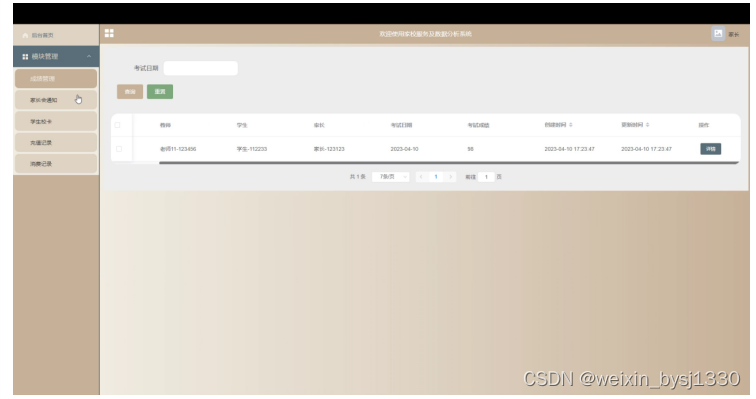Go to 后台首页 in sidebar

pos(56,36)
